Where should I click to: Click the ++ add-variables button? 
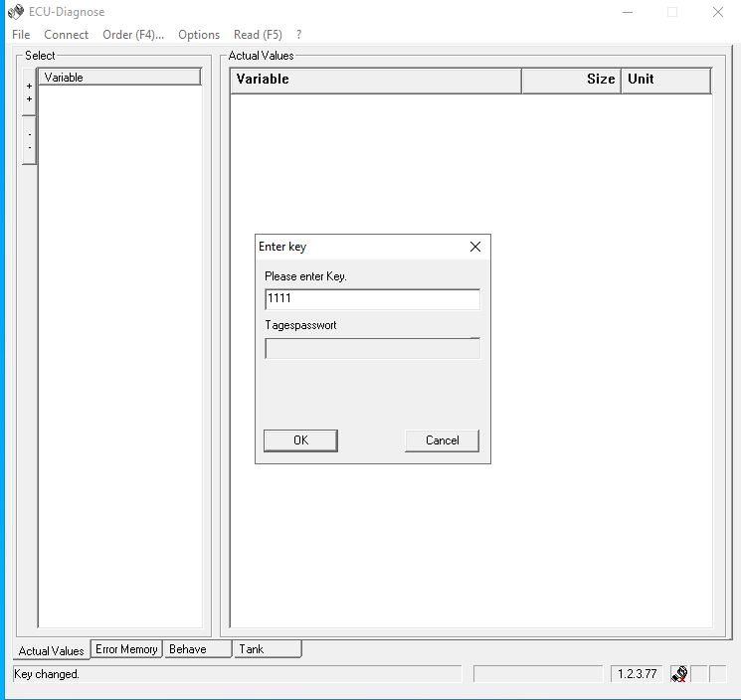[x=29, y=92]
